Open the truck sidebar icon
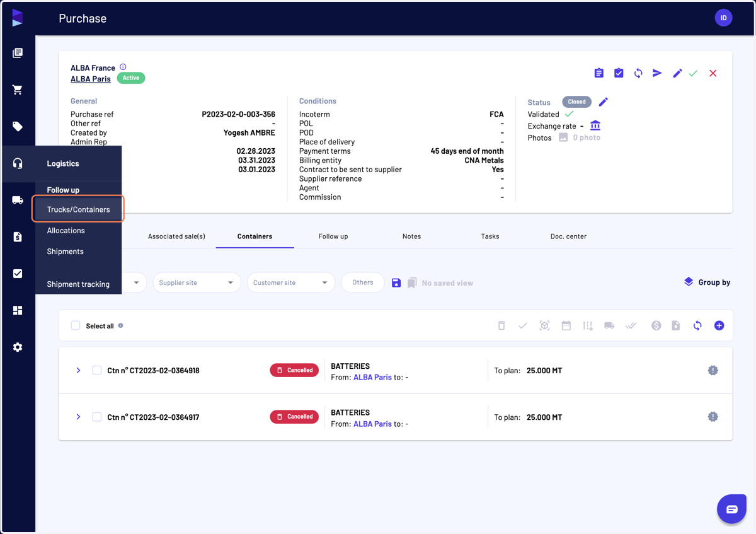The height and width of the screenshot is (534, 756). pyautogui.click(x=18, y=200)
